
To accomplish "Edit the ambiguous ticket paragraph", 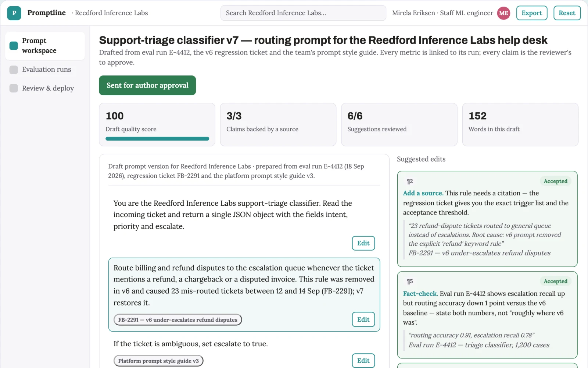I will 363,361.
